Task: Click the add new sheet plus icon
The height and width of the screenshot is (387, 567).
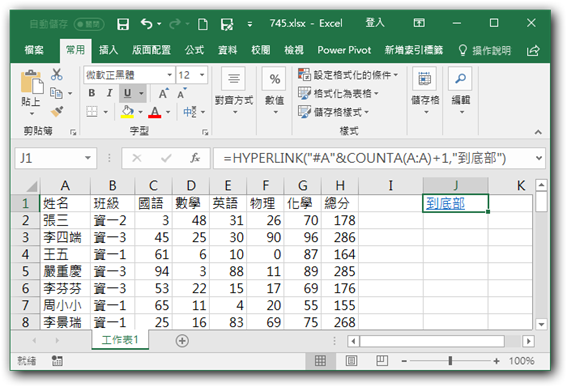Action: (x=182, y=341)
